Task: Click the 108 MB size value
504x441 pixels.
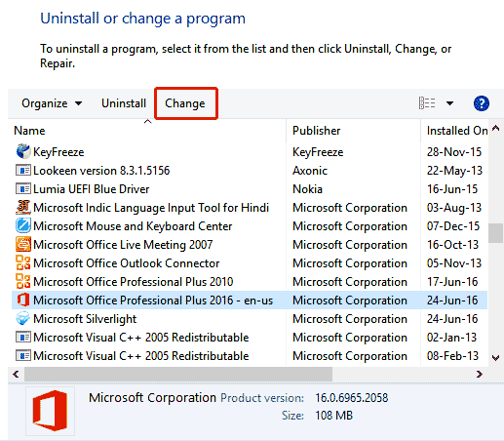Action: pyautogui.click(x=333, y=415)
